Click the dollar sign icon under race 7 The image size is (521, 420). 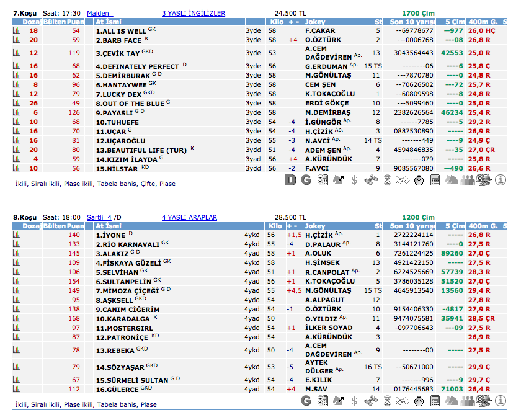(x=354, y=180)
